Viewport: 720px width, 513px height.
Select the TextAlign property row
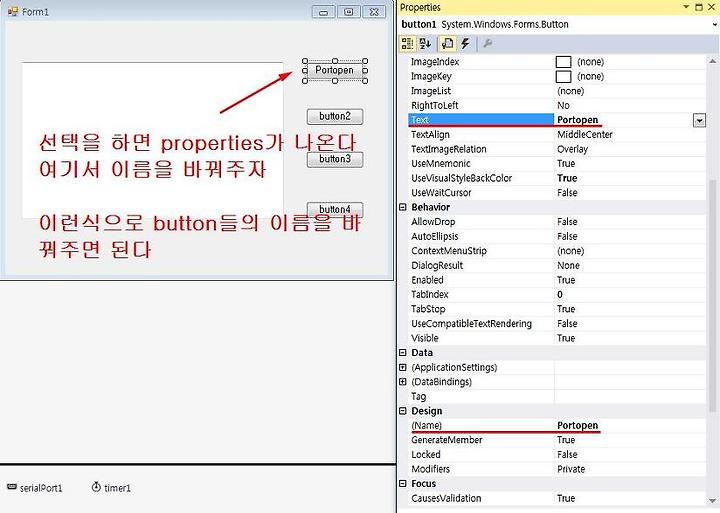557,135
